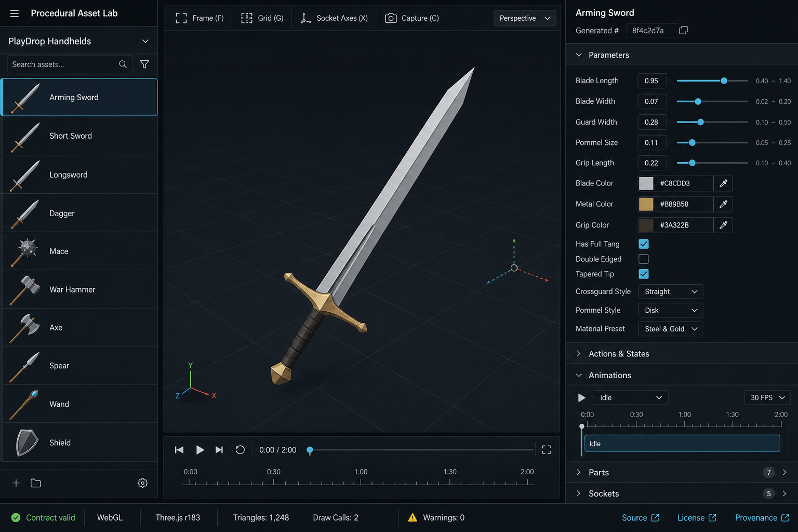Open the Crossguard Style dropdown

(x=670, y=292)
